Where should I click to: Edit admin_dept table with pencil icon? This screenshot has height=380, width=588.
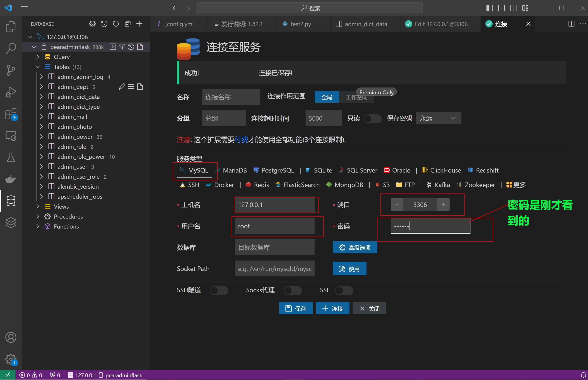122,87
